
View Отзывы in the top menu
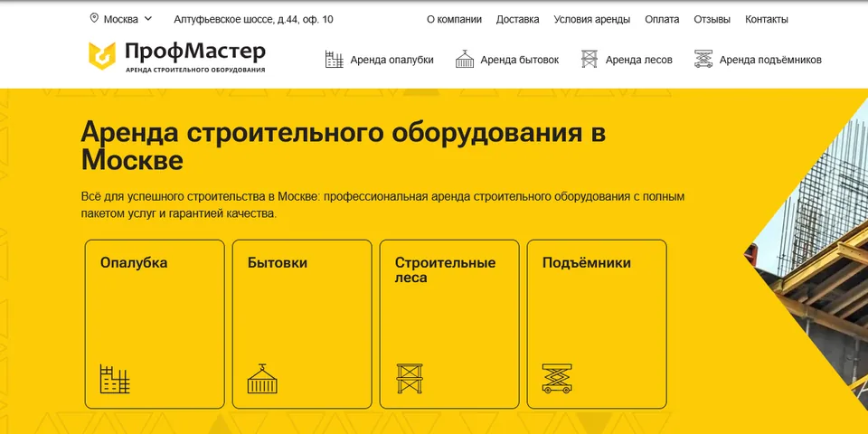coord(712,19)
